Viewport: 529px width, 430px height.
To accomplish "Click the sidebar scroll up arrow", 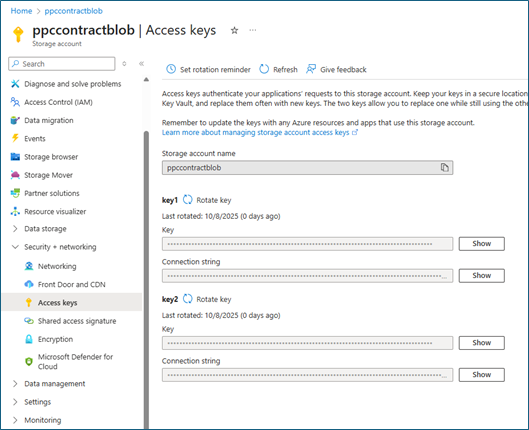I will (146, 80).
